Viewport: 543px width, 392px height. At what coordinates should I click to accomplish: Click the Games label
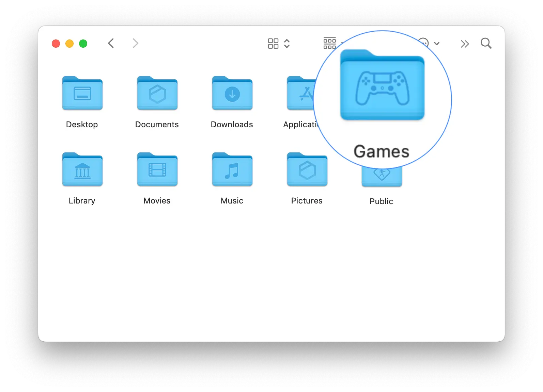[382, 151]
